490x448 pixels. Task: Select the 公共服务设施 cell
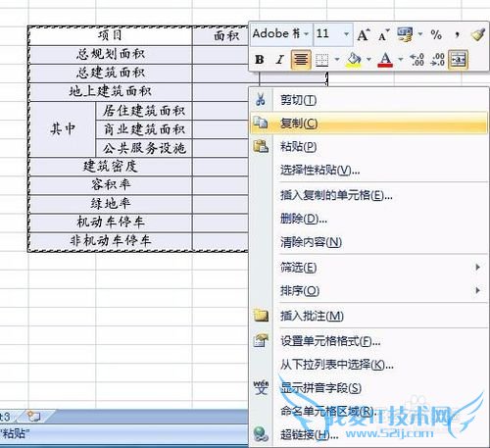pos(144,148)
